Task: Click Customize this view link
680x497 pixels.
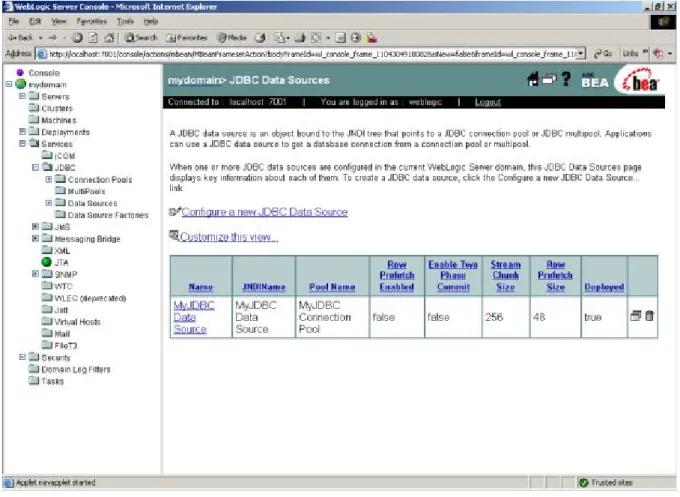Action: pos(229,237)
